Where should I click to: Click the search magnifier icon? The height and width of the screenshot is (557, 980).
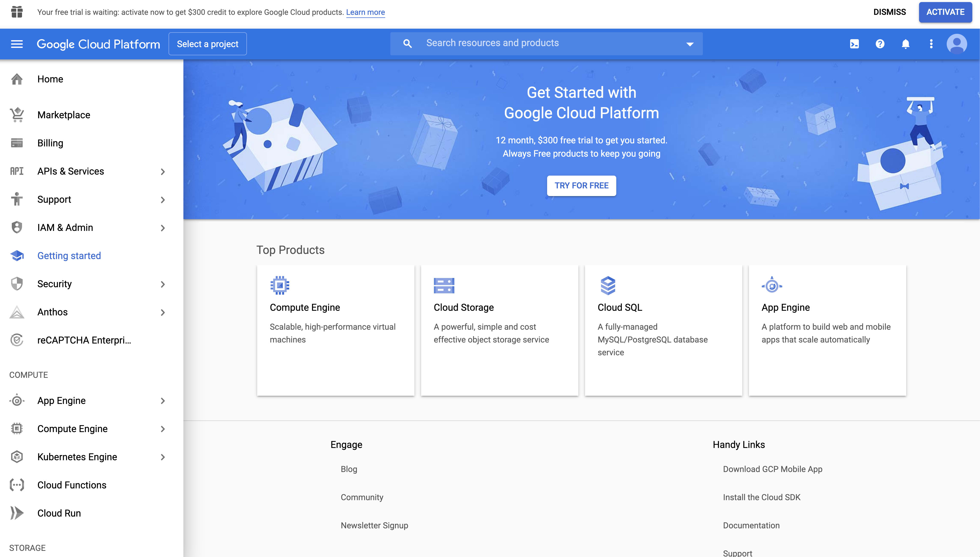coord(407,44)
